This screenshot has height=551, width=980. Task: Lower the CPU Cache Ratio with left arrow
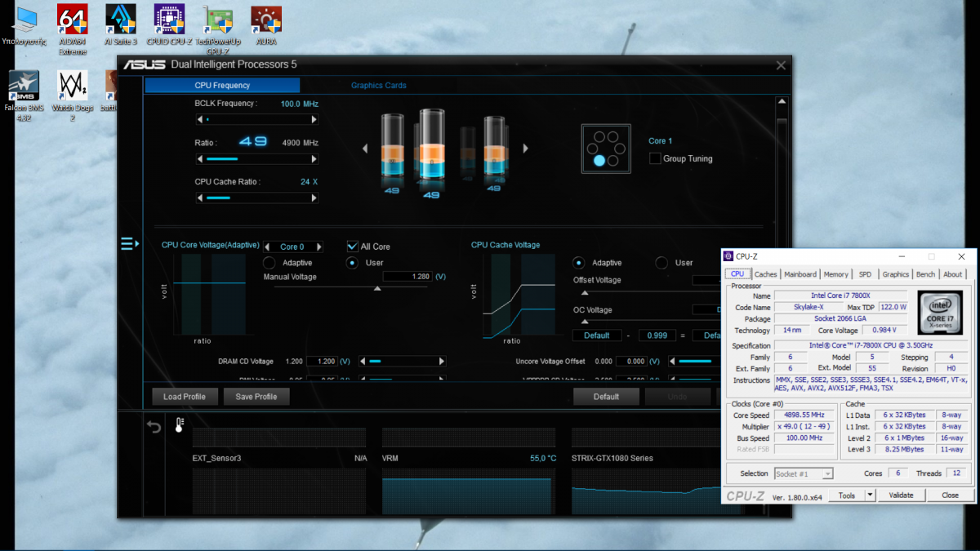coord(199,198)
